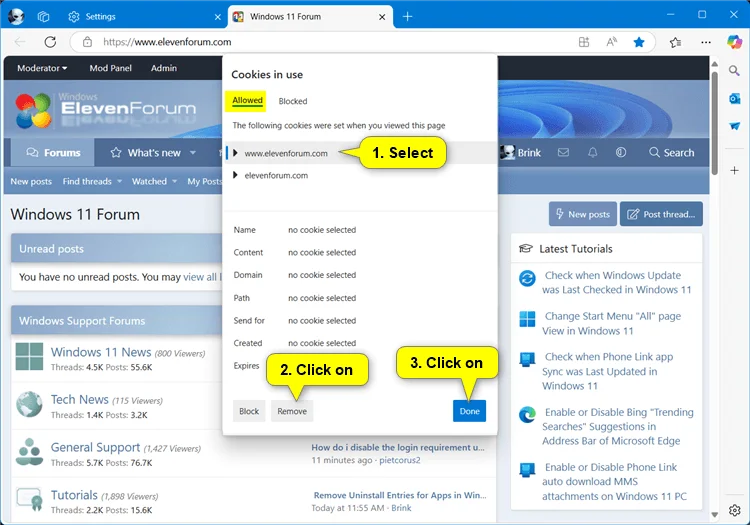The width and height of the screenshot is (750, 525).
Task: Click the Tech News globe icon
Action: [x=29, y=404]
